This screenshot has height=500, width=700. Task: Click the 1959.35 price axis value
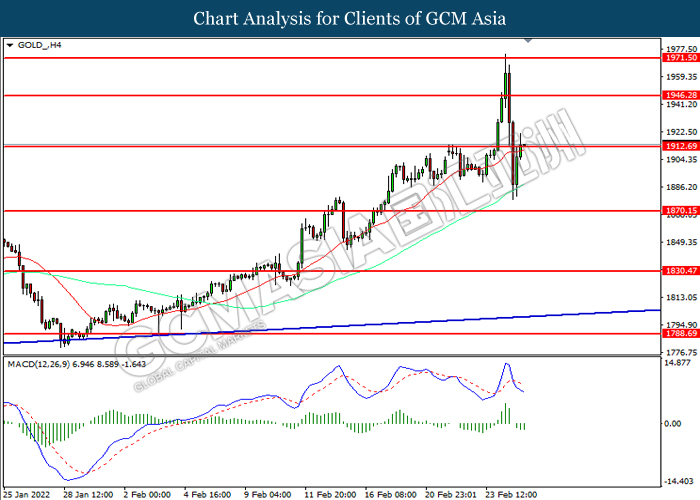(x=681, y=77)
